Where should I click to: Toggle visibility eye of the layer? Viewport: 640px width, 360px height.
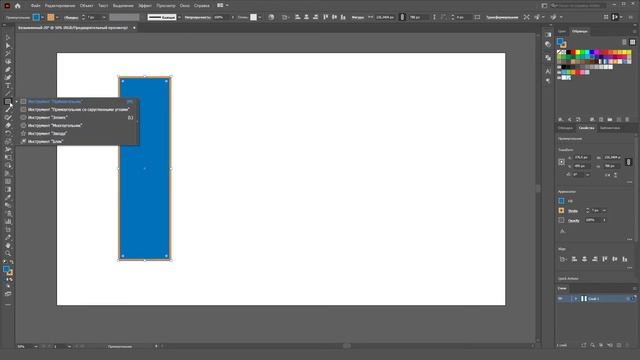pyautogui.click(x=560, y=299)
